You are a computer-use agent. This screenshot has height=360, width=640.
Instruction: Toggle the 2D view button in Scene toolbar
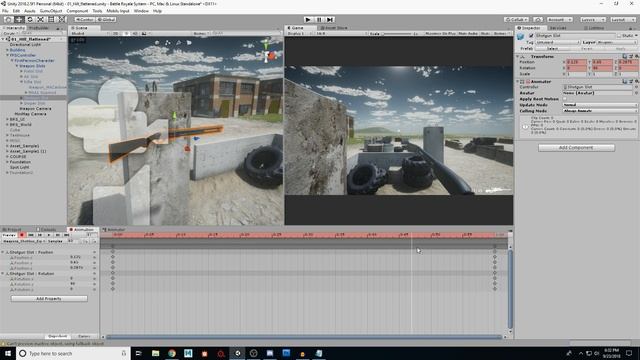116,33
